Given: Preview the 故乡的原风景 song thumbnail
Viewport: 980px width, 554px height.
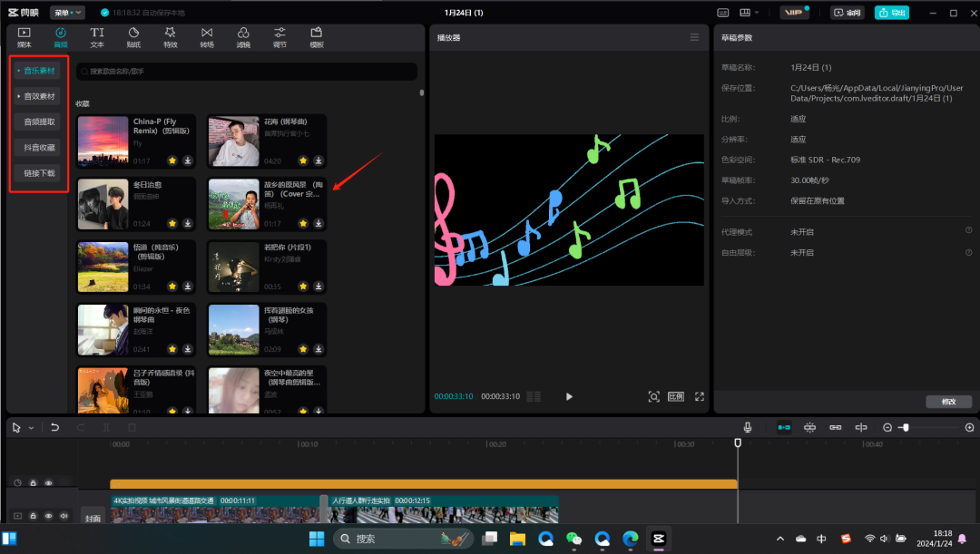Looking at the screenshot, I should point(234,204).
